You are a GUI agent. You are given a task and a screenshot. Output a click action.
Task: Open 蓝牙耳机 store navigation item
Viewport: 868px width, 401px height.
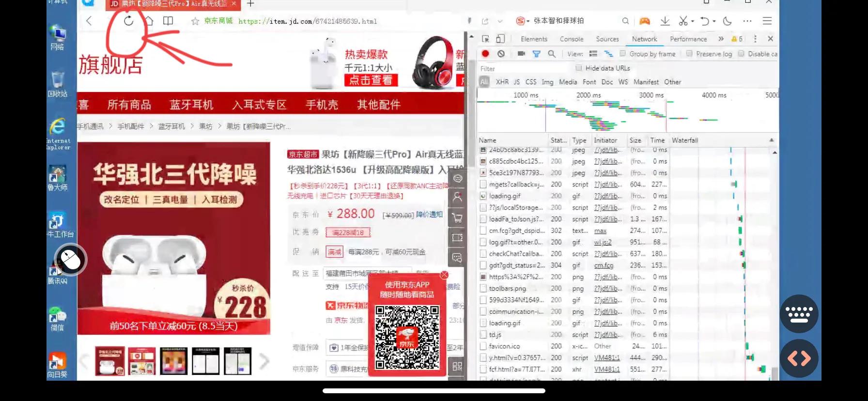(191, 105)
